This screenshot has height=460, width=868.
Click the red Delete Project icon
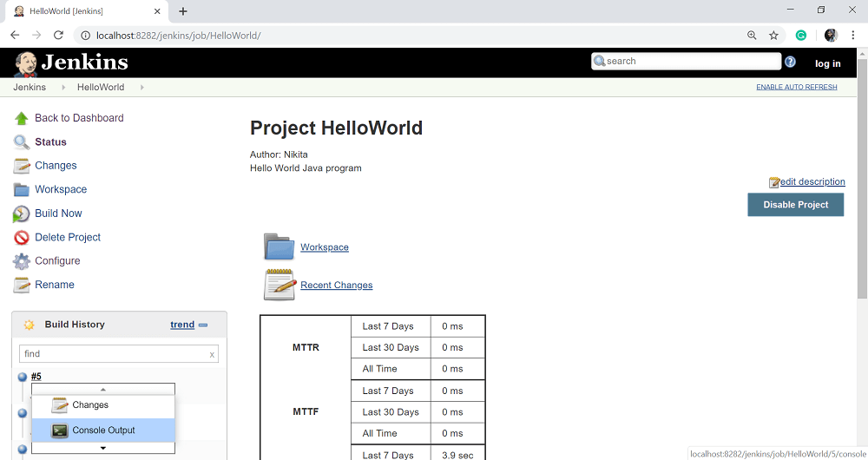(x=21, y=238)
